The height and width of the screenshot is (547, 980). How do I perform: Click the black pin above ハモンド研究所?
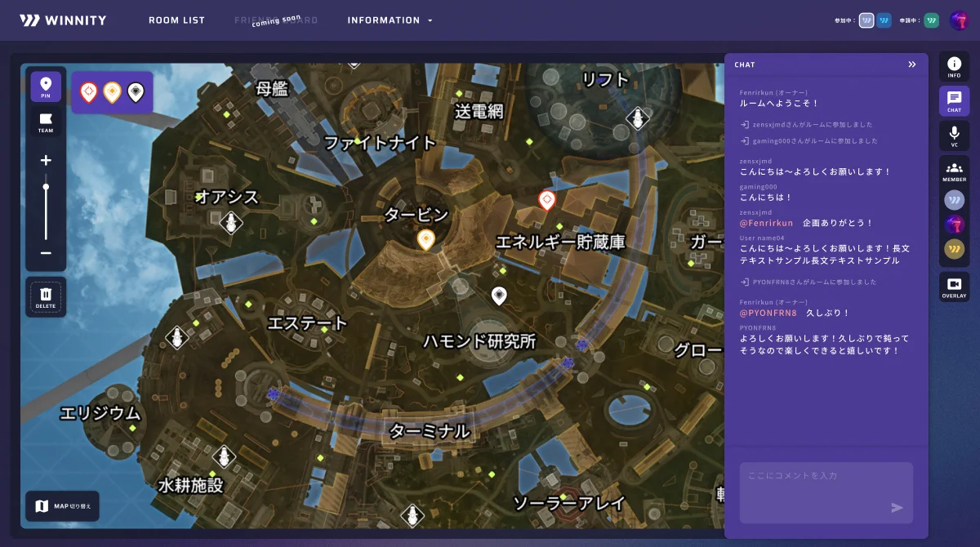[x=499, y=296]
